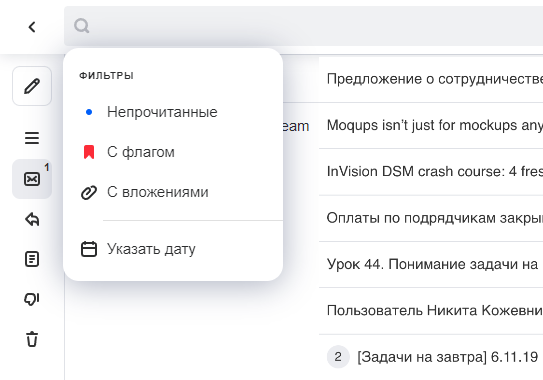Open email Предложение о сотрудничестве
The width and height of the screenshot is (543, 380).
click(x=431, y=79)
